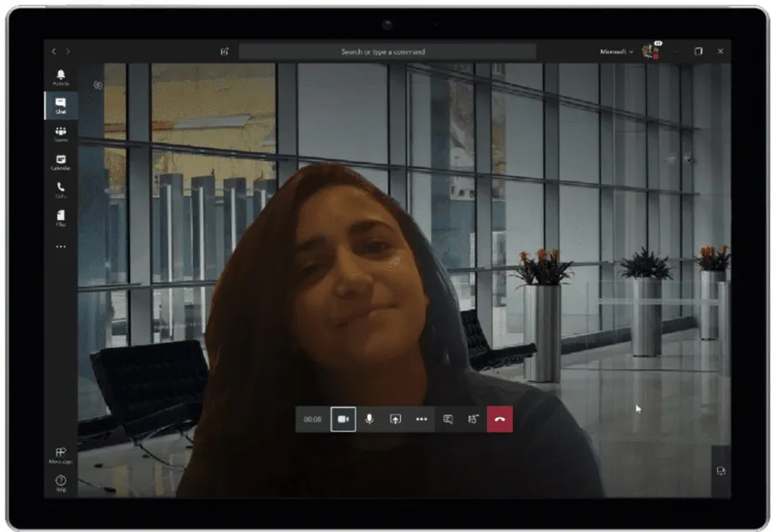771x532 pixels.
Task: Turn off the camera in call toolbar
Action: coord(343,419)
